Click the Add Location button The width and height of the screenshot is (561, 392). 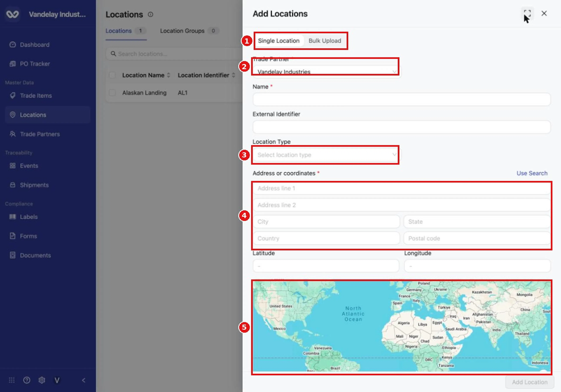pos(530,382)
